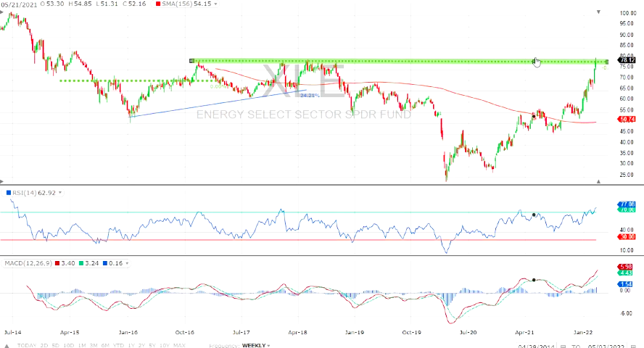The width and height of the screenshot is (644, 348).
Task: Click the green 4.43 MACD signal tag
Action: tap(625, 273)
